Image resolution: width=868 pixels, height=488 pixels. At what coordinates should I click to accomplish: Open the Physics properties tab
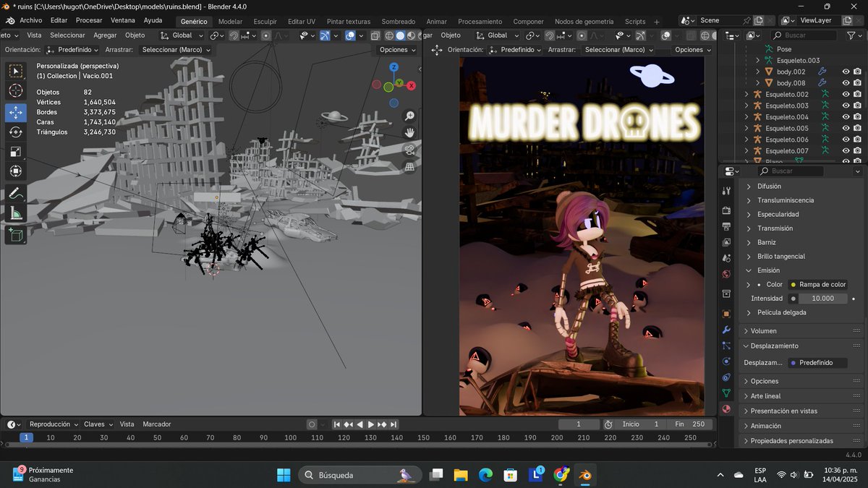[x=727, y=361]
